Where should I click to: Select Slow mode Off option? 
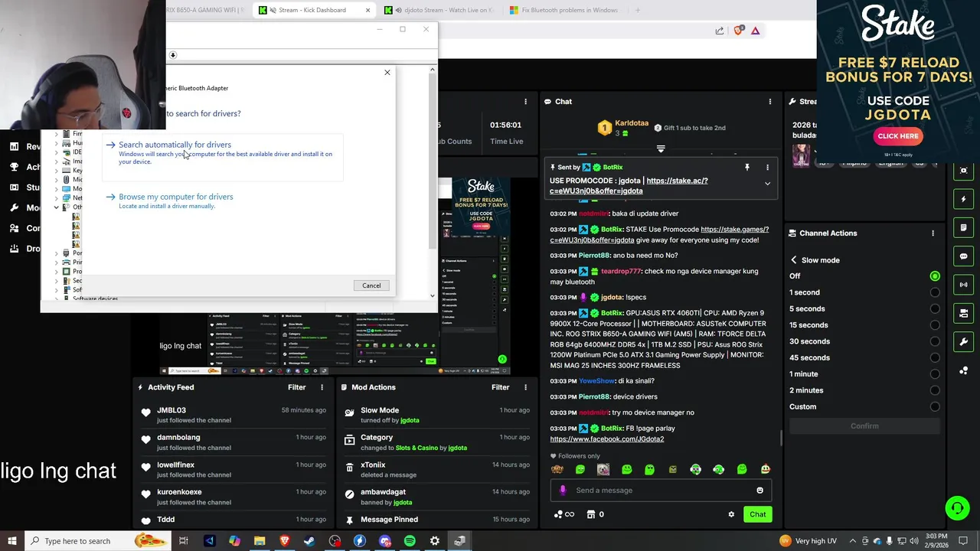pyautogui.click(x=935, y=276)
